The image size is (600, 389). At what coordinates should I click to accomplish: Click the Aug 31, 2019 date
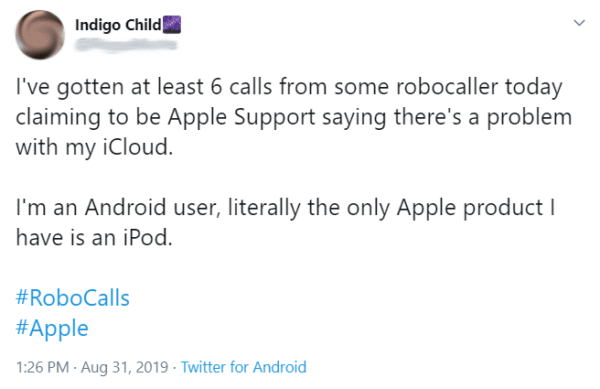(125, 367)
